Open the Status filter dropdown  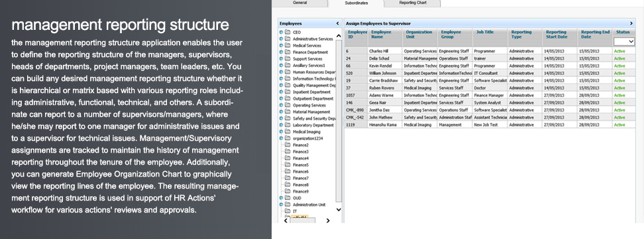point(624,42)
